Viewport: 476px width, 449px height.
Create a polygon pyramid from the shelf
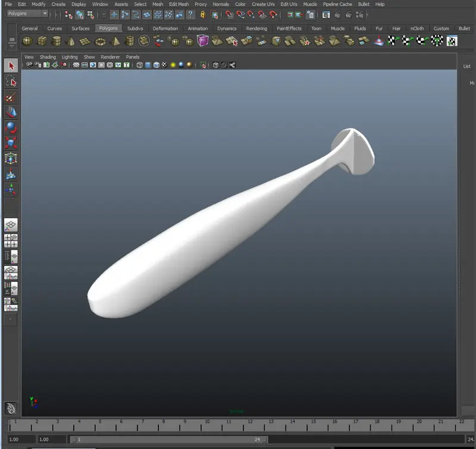[x=115, y=41]
